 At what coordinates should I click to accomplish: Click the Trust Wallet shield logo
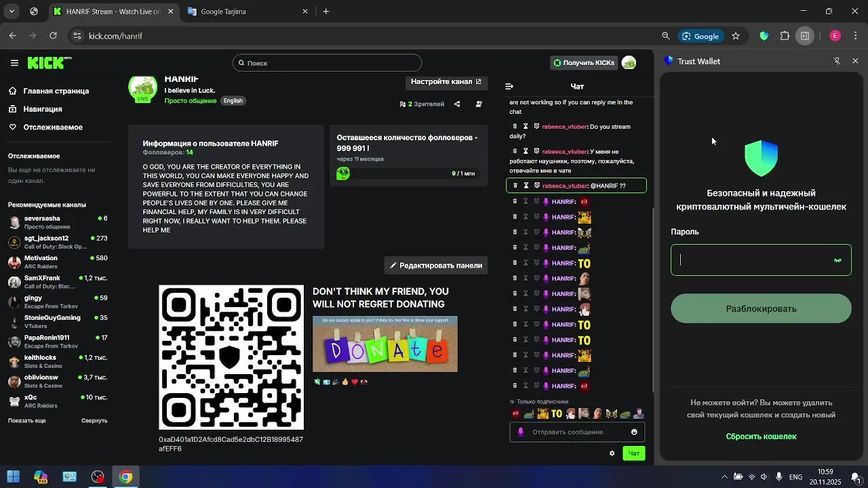761,158
